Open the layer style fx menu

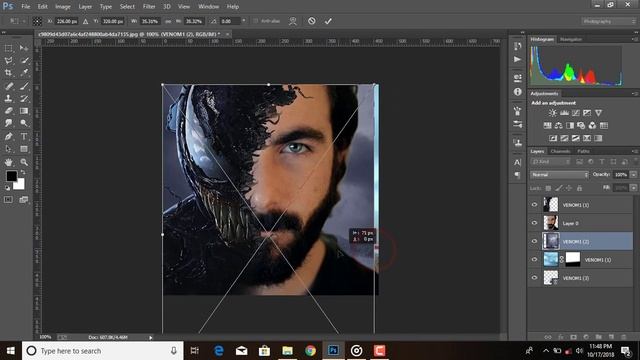561,337
